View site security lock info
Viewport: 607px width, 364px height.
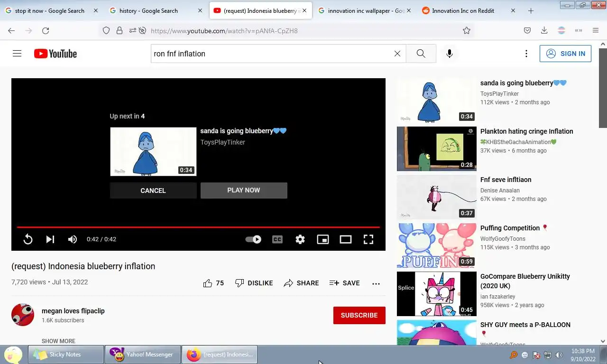coord(120,31)
